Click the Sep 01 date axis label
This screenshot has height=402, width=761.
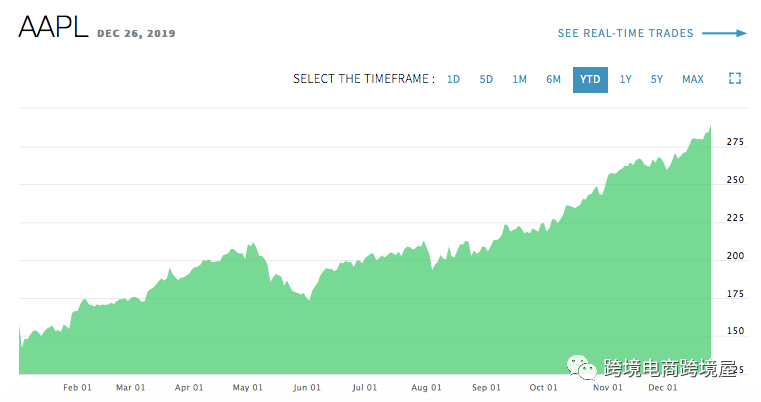(486, 387)
